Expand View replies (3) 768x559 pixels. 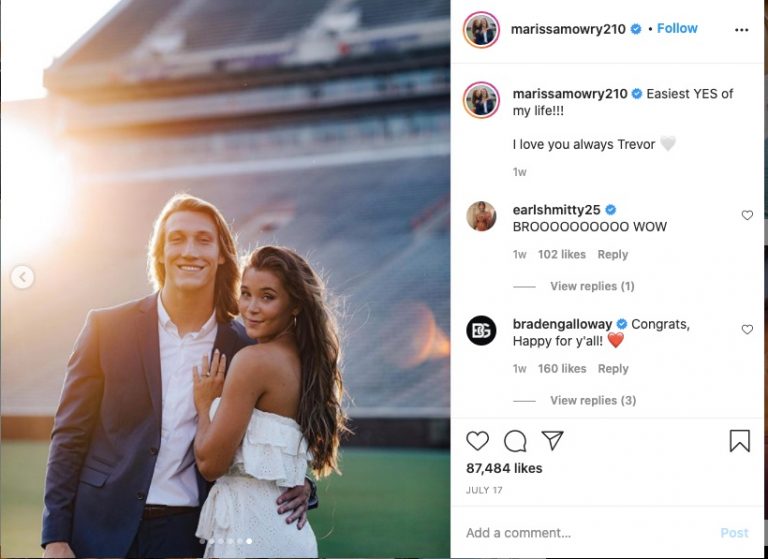coord(593,400)
